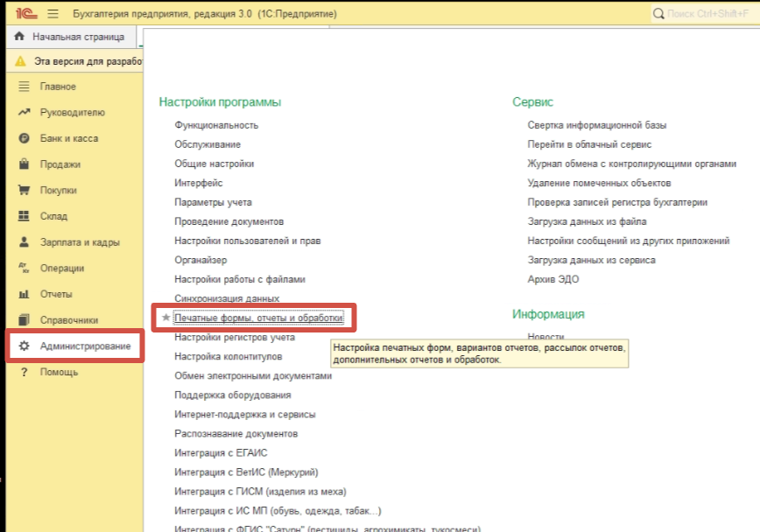Viewport: 760px width, 532px height.
Task: Open Параметры учета
Action: [x=213, y=202]
